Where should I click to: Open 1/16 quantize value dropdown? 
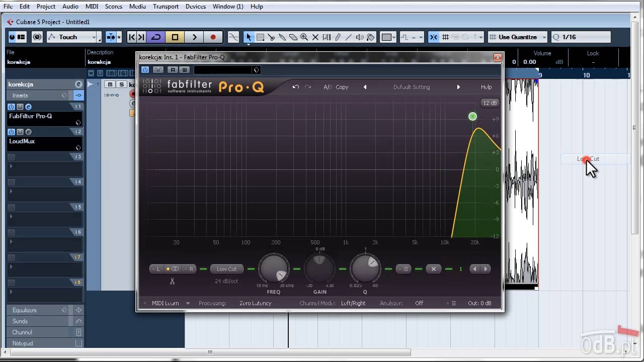tap(581, 37)
